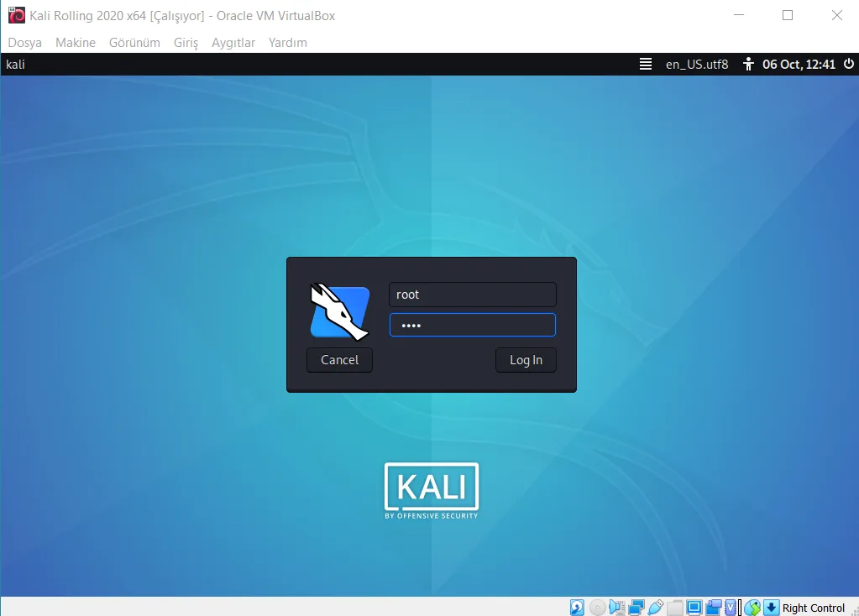The width and height of the screenshot is (859, 616).
Task: Open the Dosya menu
Action: (x=24, y=43)
